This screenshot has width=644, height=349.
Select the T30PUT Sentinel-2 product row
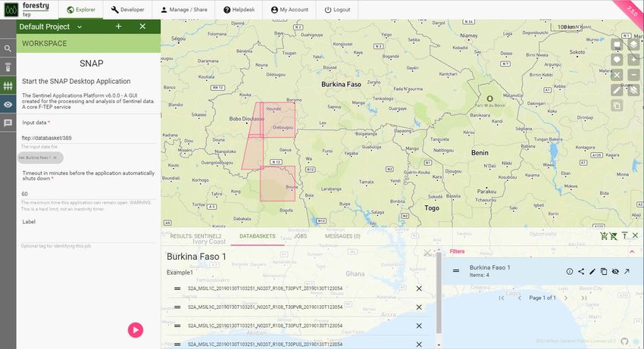[299, 326]
